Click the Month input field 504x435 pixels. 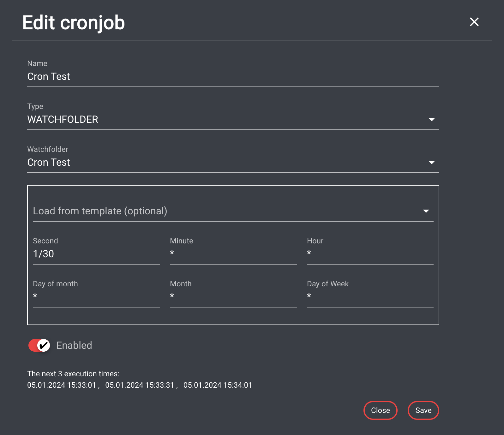(x=233, y=297)
